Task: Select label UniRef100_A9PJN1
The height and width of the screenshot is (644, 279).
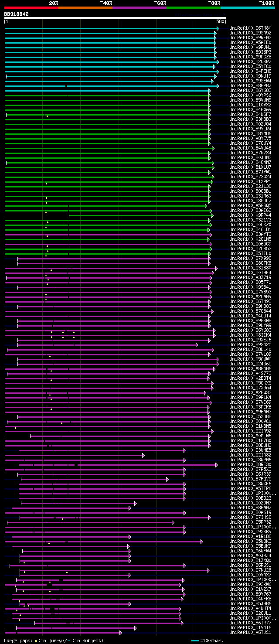Action: click(250, 48)
